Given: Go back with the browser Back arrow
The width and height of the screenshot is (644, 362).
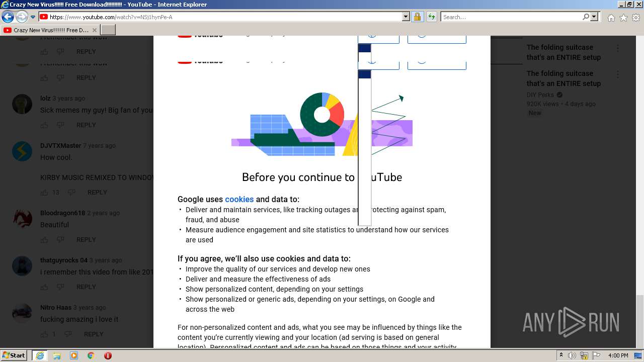Looking at the screenshot, I should point(8,17).
